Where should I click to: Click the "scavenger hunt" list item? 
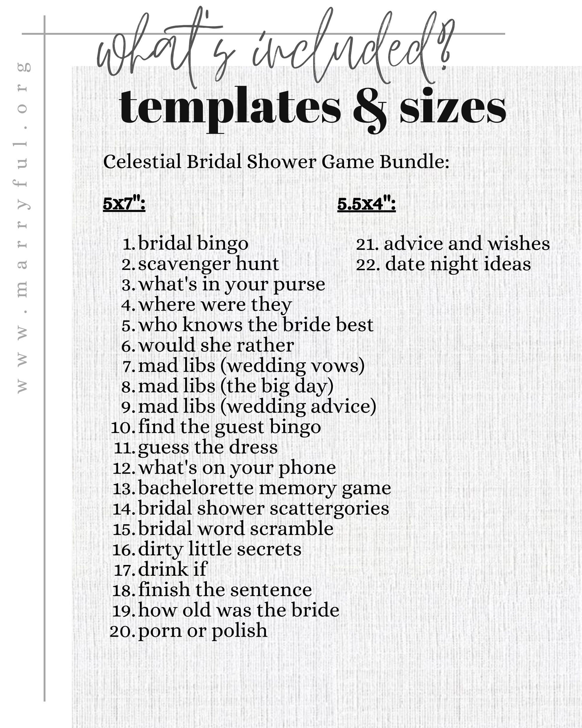pyautogui.click(x=208, y=264)
